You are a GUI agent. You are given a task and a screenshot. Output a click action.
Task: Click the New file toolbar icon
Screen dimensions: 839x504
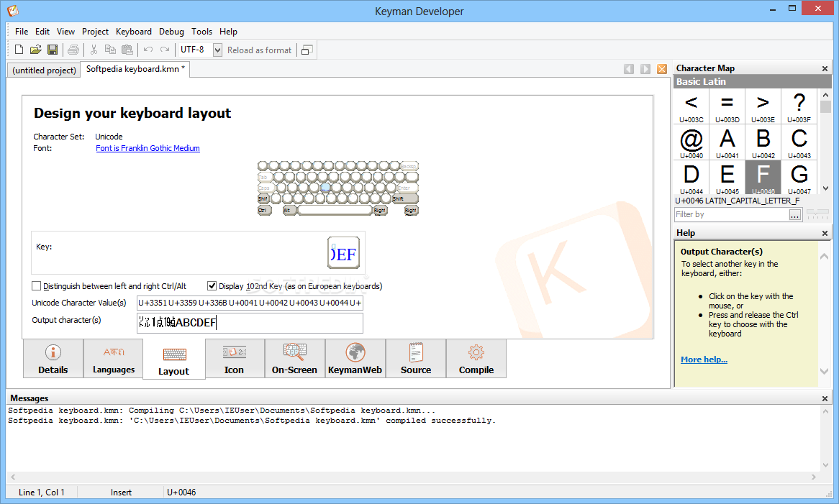tap(19, 50)
